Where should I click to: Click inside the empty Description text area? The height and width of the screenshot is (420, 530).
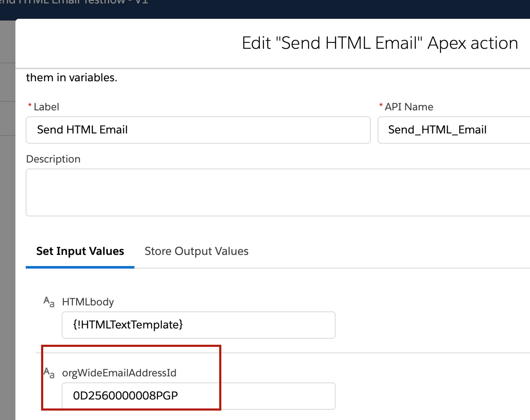point(277,192)
